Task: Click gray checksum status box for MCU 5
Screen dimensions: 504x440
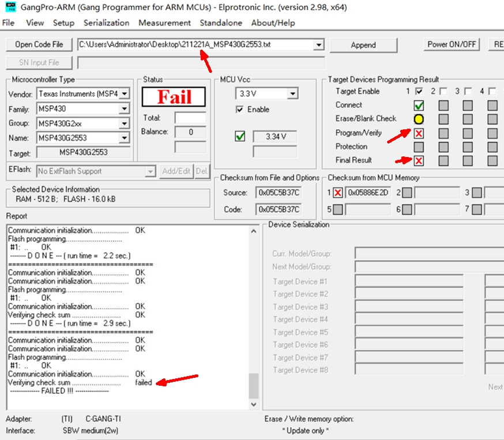Action: (x=337, y=209)
